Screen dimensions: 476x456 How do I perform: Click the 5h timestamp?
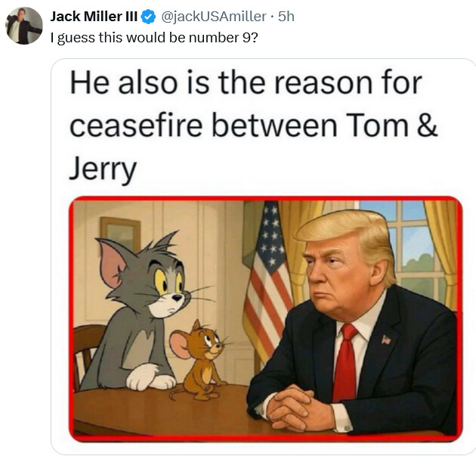286,17
